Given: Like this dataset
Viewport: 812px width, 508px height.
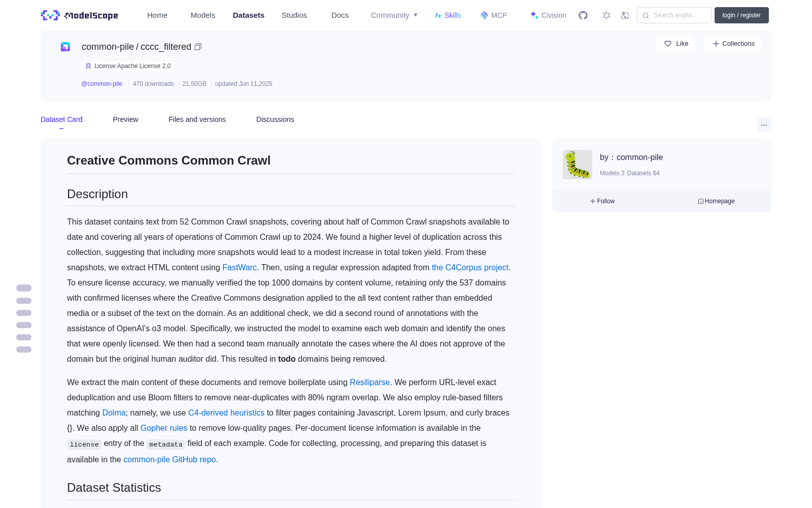Looking at the screenshot, I should (x=676, y=44).
